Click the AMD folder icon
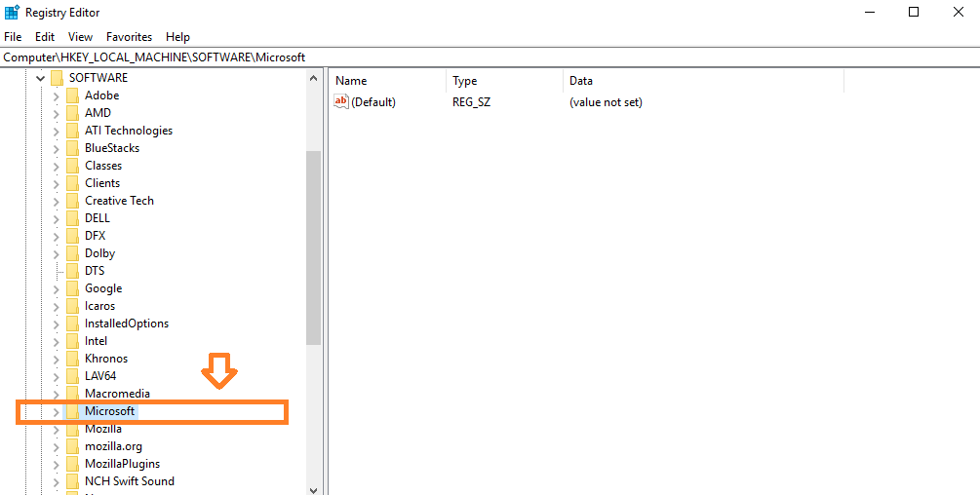This screenshot has height=495, width=980. [x=72, y=113]
